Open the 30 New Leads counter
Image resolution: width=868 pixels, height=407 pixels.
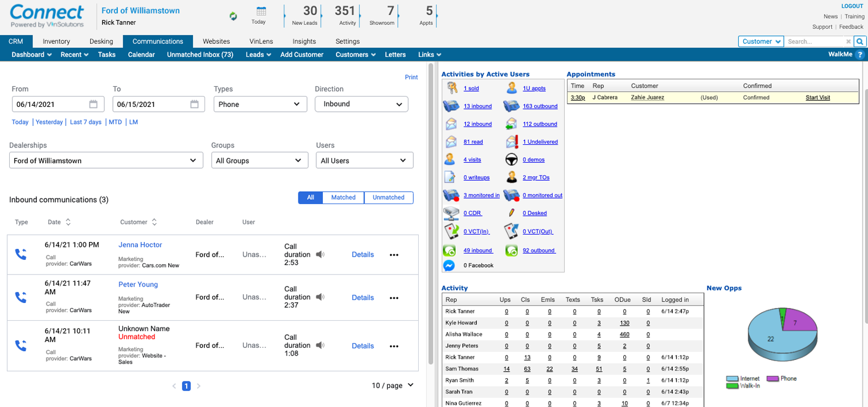[305, 15]
